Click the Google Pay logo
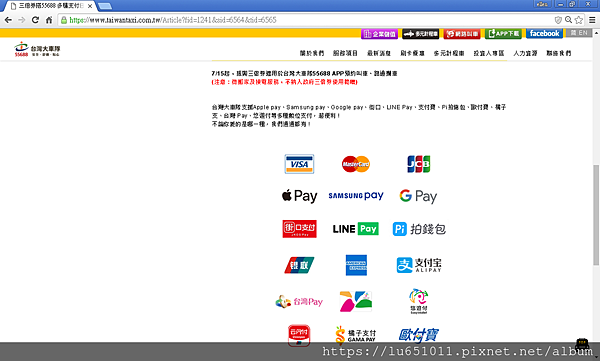600x361 pixels. coord(418,196)
